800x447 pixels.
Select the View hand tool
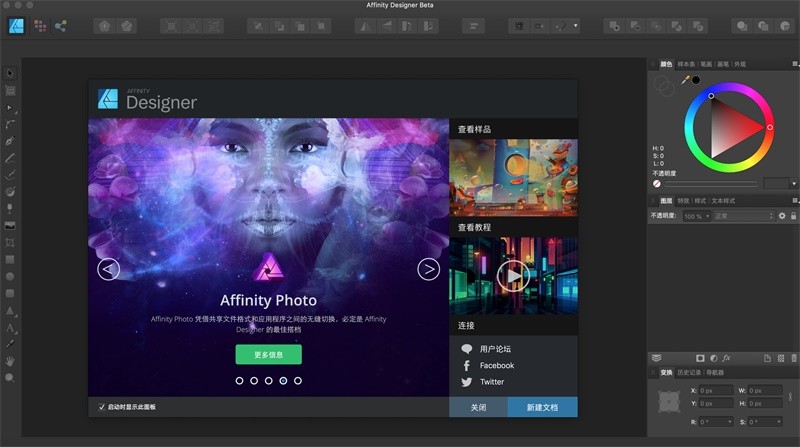10,361
